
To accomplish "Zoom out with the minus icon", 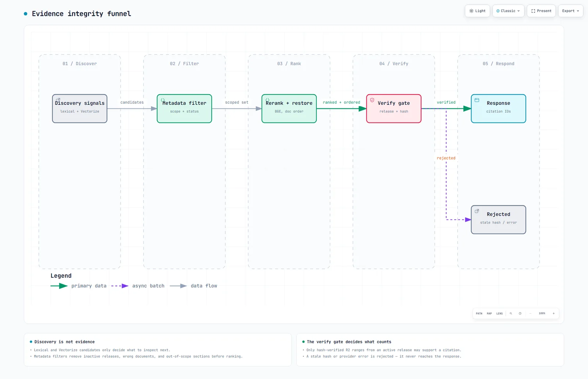I will click(530, 314).
